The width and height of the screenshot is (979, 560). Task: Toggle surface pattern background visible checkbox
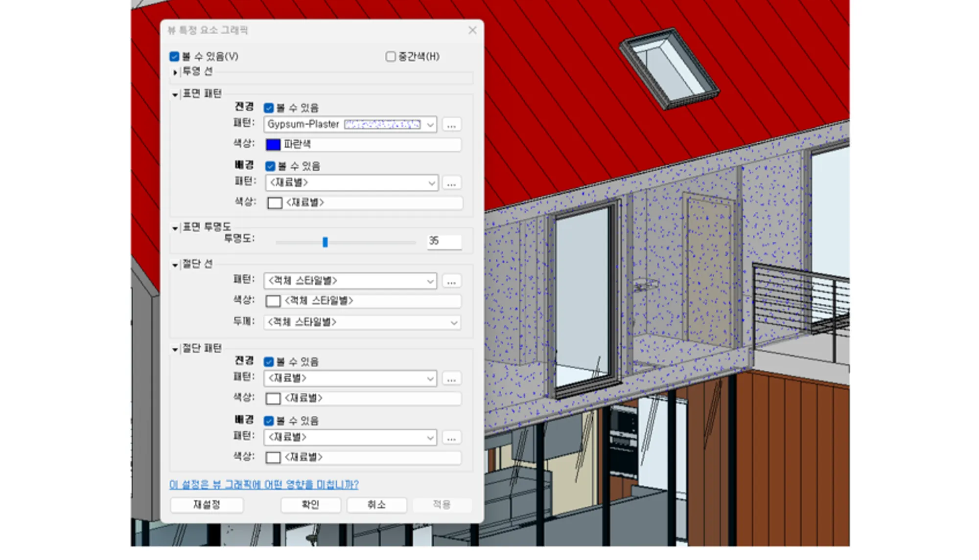click(x=270, y=167)
